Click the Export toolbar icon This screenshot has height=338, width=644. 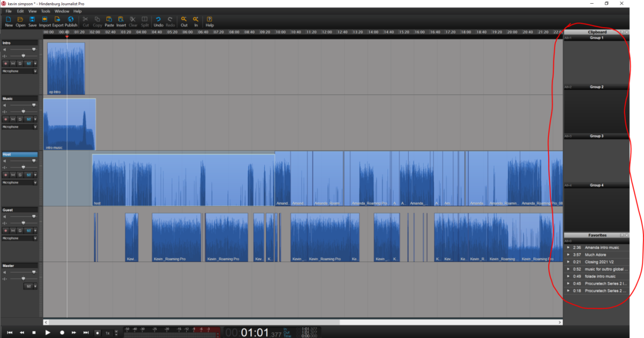(x=58, y=19)
